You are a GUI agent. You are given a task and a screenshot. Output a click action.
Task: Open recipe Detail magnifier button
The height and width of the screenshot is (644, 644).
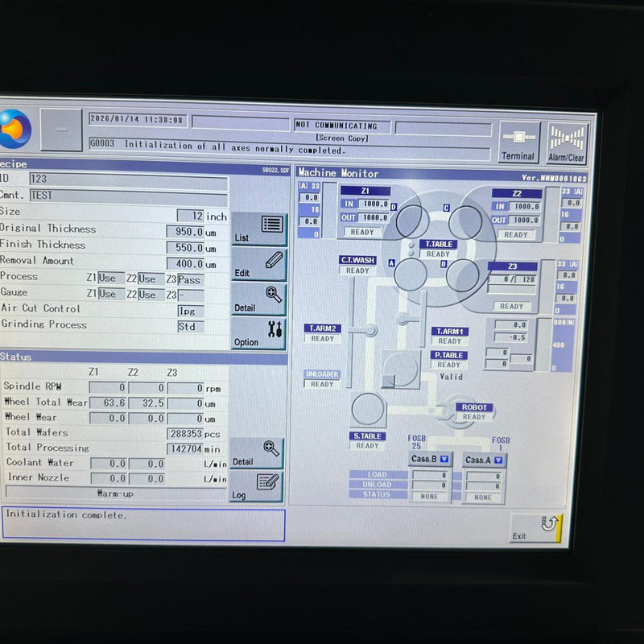[x=258, y=299]
